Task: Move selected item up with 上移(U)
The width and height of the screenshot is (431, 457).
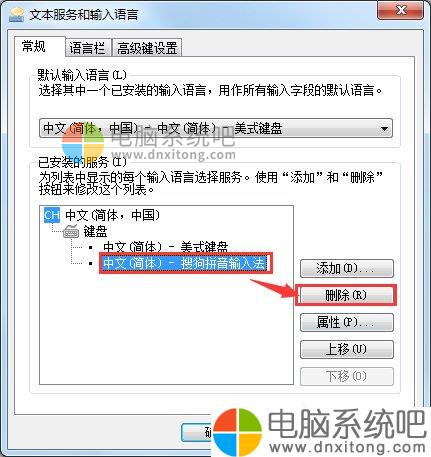Action: [x=347, y=349]
